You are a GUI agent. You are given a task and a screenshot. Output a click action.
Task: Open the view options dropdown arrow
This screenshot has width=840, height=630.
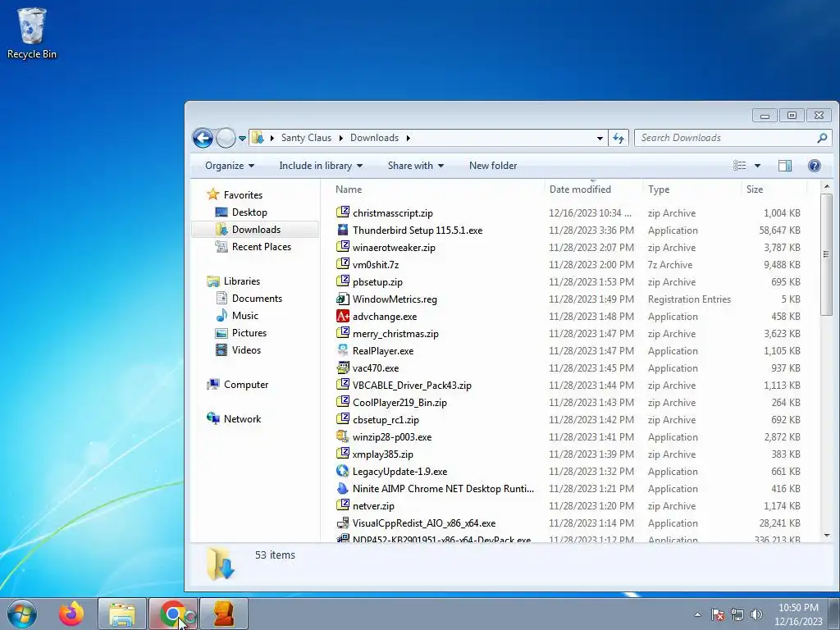(x=757, y=166)
